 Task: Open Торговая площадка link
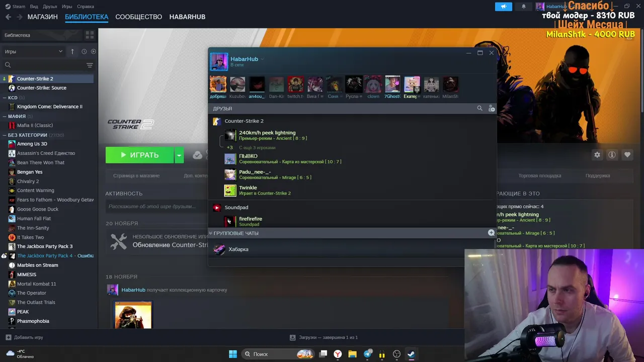click(540, 175)
